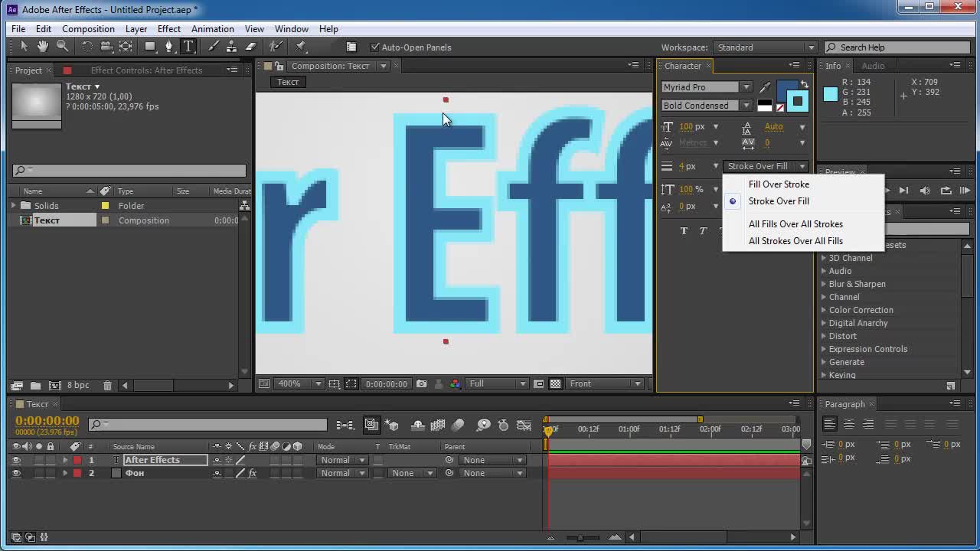Select the Clone Stamp tool
Viewport: 980px width, 551px height.
click(231, 47)
